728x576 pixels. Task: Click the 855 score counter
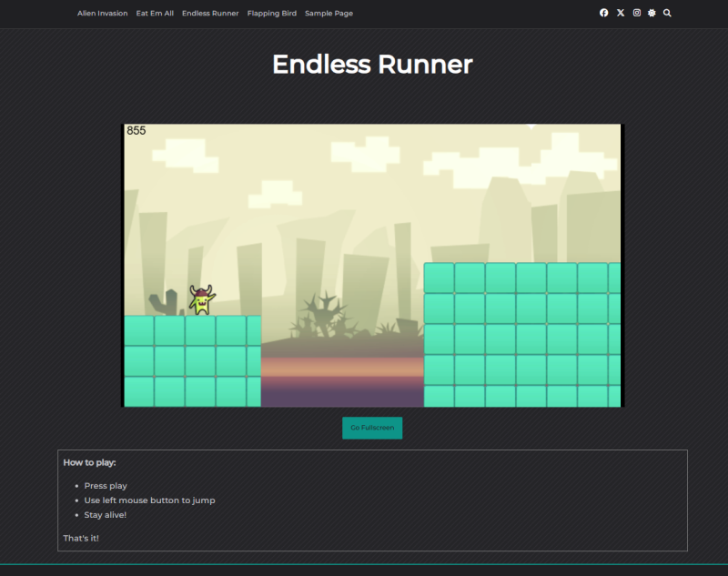[136, 131]
